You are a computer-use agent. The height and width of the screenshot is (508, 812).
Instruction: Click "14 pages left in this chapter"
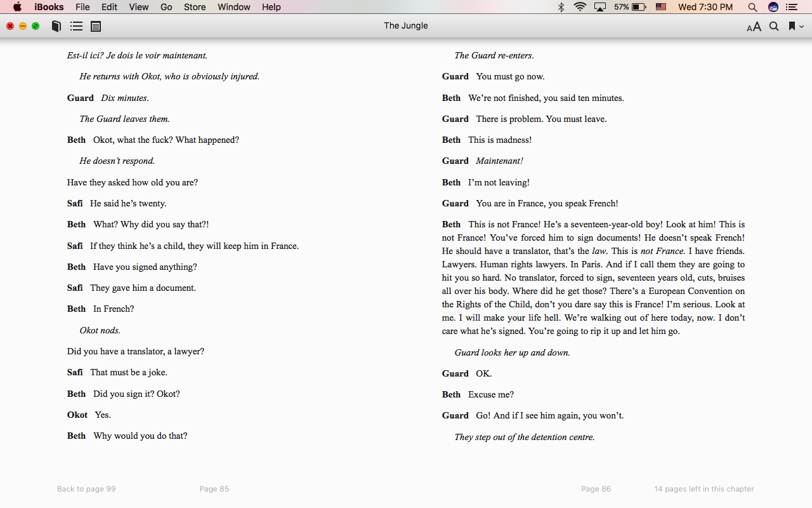(x=704, y=489)
